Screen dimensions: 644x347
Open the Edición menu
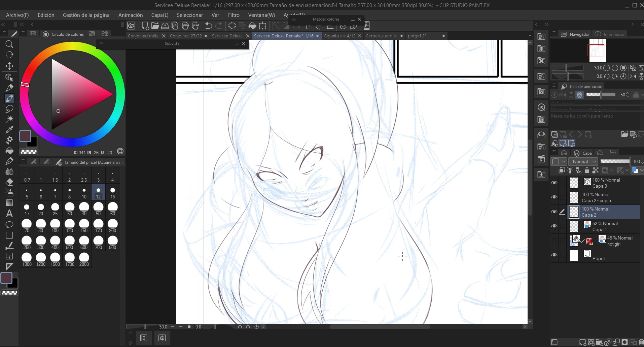(46, 15)
